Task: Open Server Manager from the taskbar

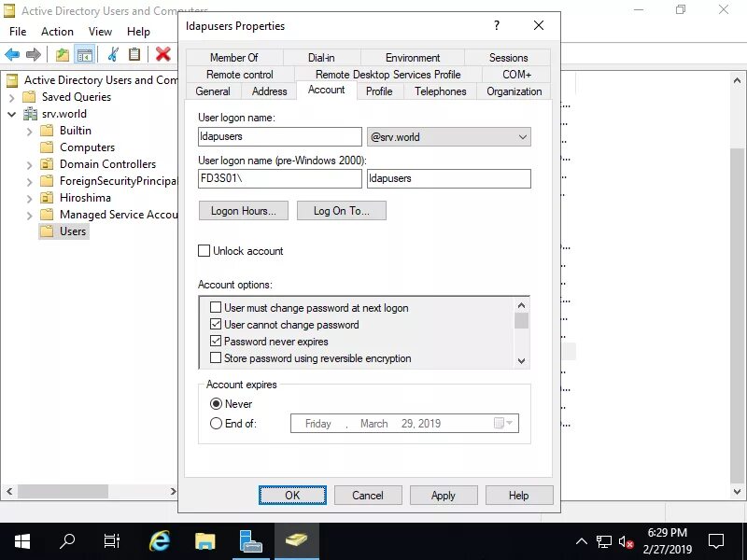Action: point(250,541)
